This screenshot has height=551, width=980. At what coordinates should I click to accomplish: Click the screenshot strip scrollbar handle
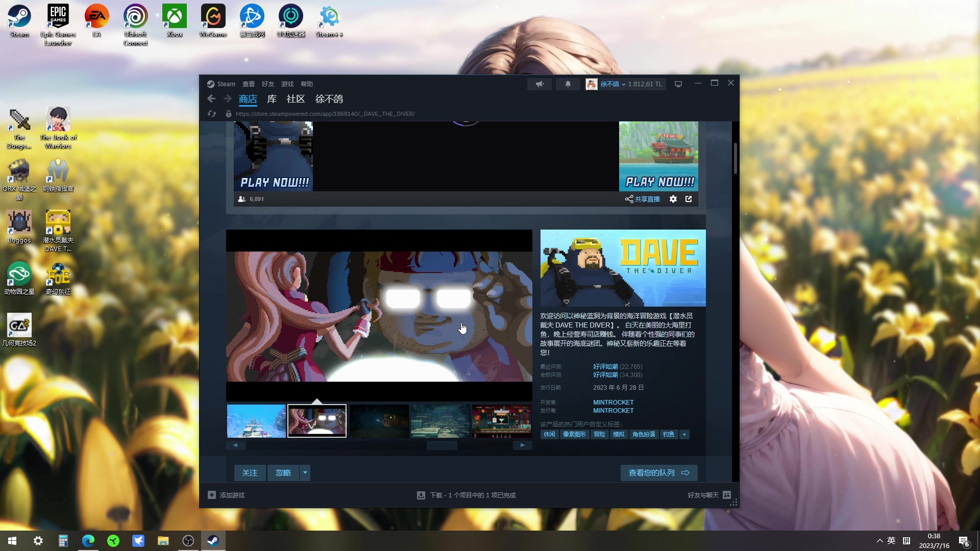pyautogui.click(x=442, y=445)
